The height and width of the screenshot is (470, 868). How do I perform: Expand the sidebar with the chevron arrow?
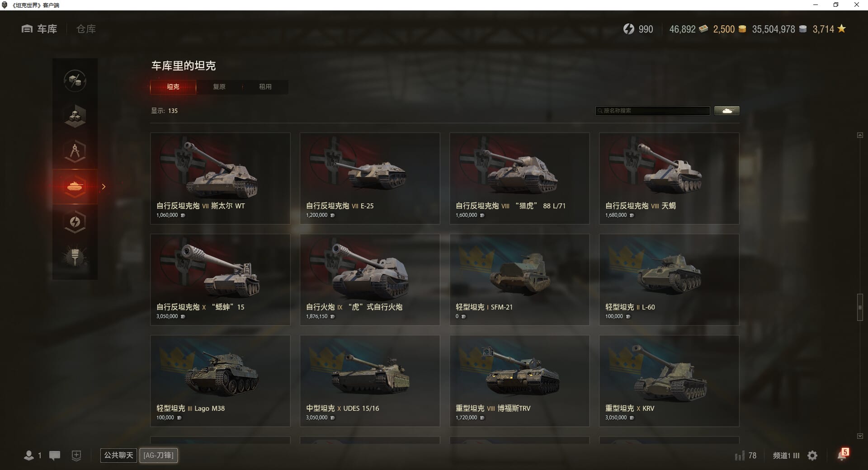coord(104,187)
